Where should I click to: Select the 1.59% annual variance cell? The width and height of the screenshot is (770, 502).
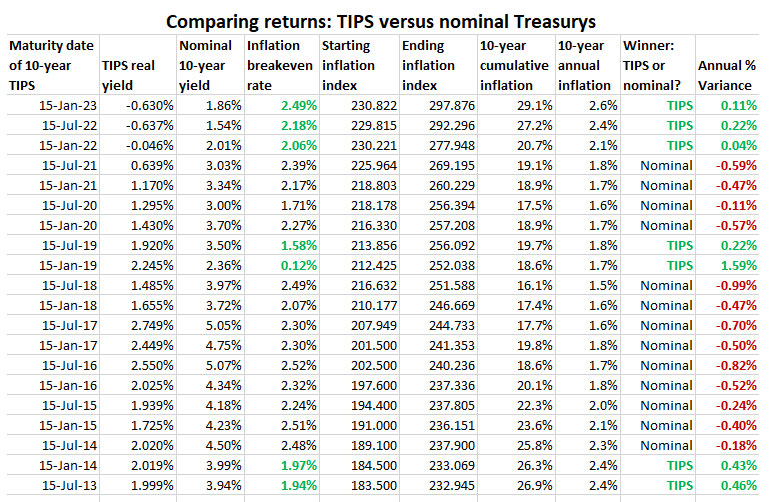(735, 265)
